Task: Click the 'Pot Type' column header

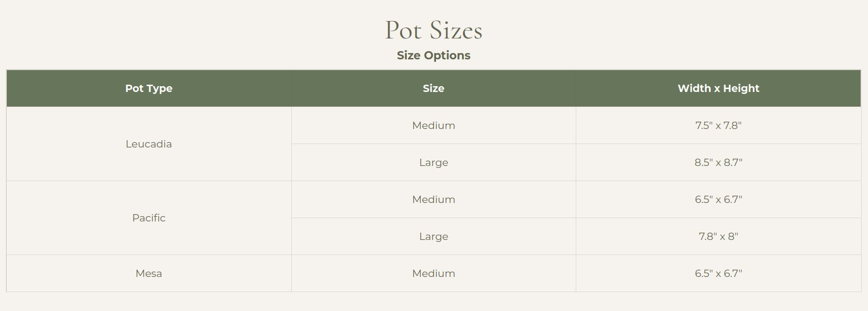Action: pyautogui.click(x=149, y=89)
